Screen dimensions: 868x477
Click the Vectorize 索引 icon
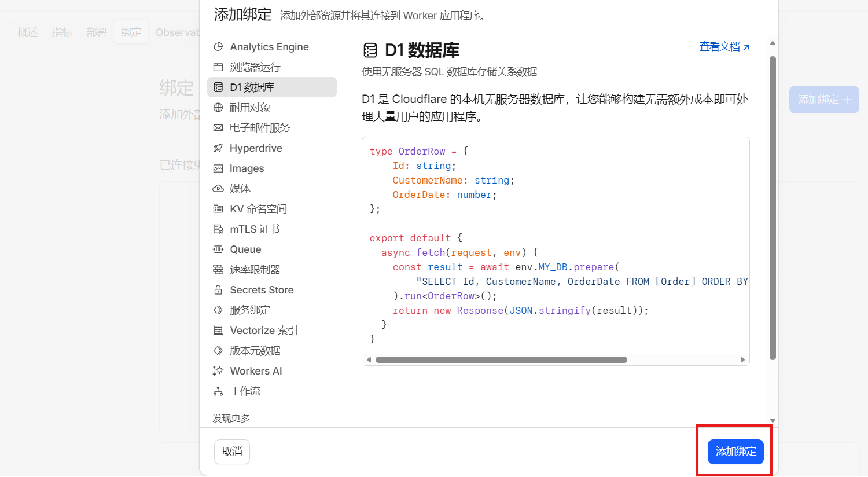[x=218, y=331]
